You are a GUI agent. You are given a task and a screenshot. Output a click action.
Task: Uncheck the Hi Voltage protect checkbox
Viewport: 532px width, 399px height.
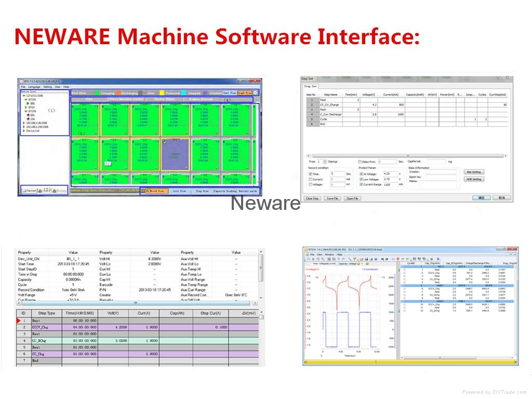click(x=361, y=174)
